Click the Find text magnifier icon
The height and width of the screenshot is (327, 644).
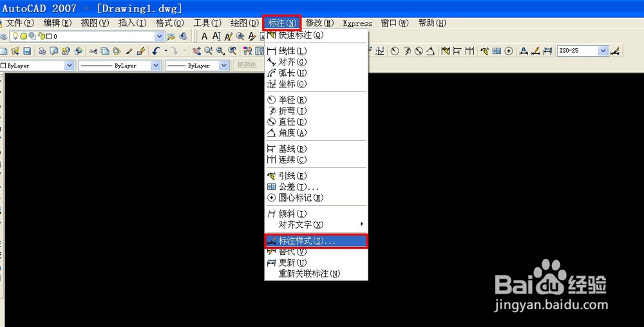tap(240, 36)
